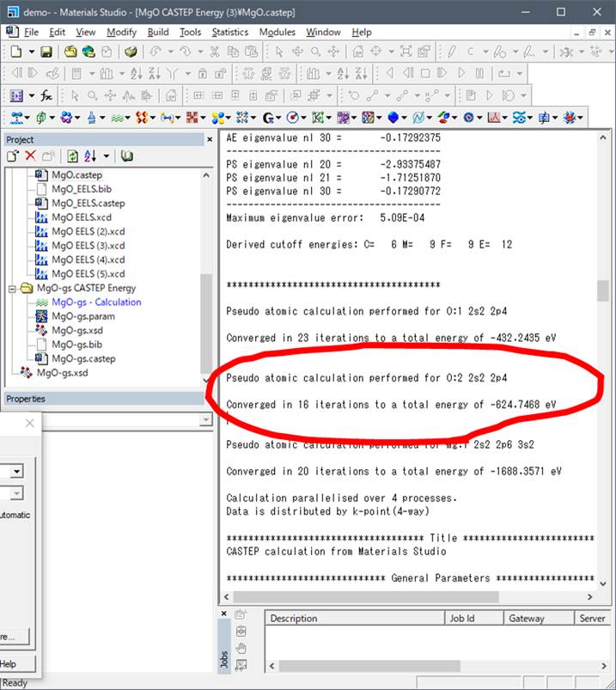Click the Gateway column header
Image resolution: width=616 pixels, height=690 pixels.
(x=539, y=619)
